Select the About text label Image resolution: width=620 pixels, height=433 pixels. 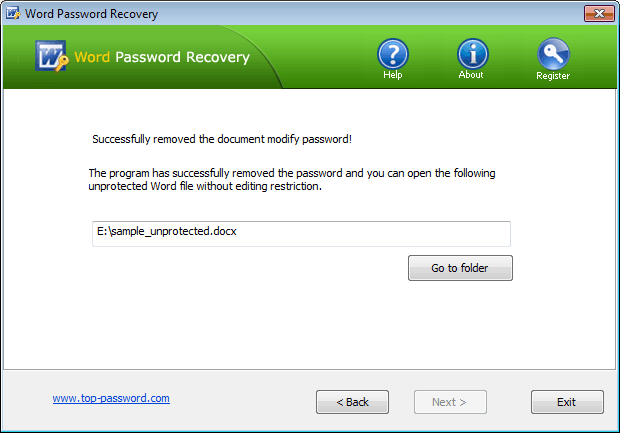[x=471, y=75]
